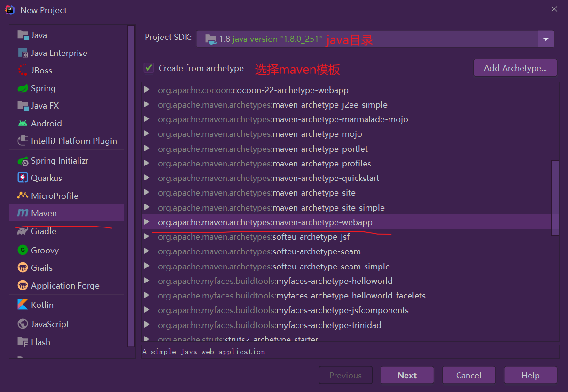Select Spring project type
Viewport: 568px width, 392px height.
(x=67, y=88)
